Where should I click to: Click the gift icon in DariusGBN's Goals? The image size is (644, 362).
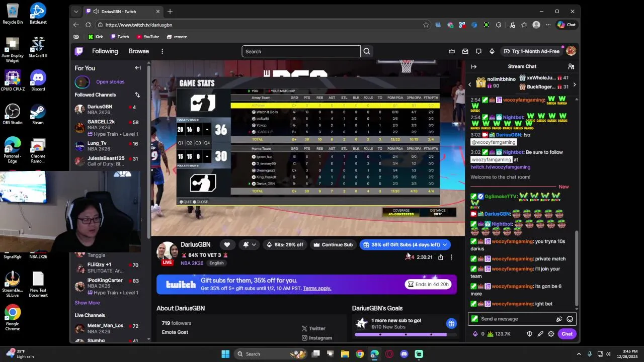coord(451,323)
